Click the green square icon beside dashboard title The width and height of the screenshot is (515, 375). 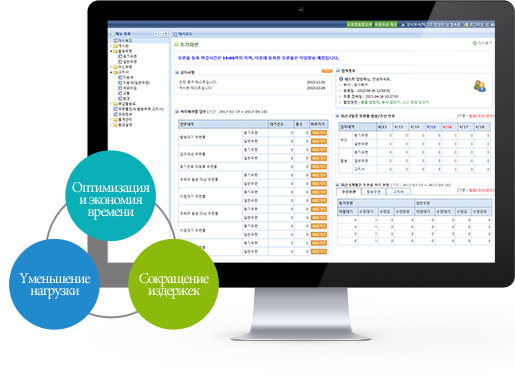(176, 44)
